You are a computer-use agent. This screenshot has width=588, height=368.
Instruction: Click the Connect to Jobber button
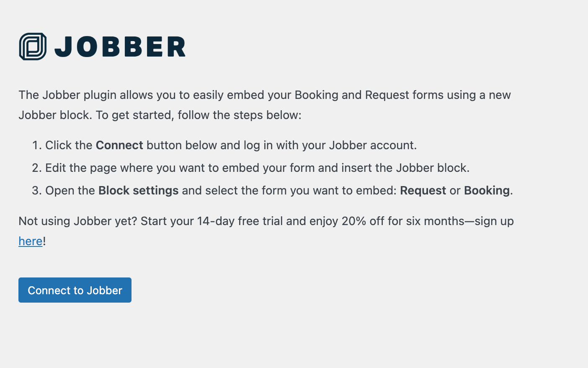tap(75, 290)
